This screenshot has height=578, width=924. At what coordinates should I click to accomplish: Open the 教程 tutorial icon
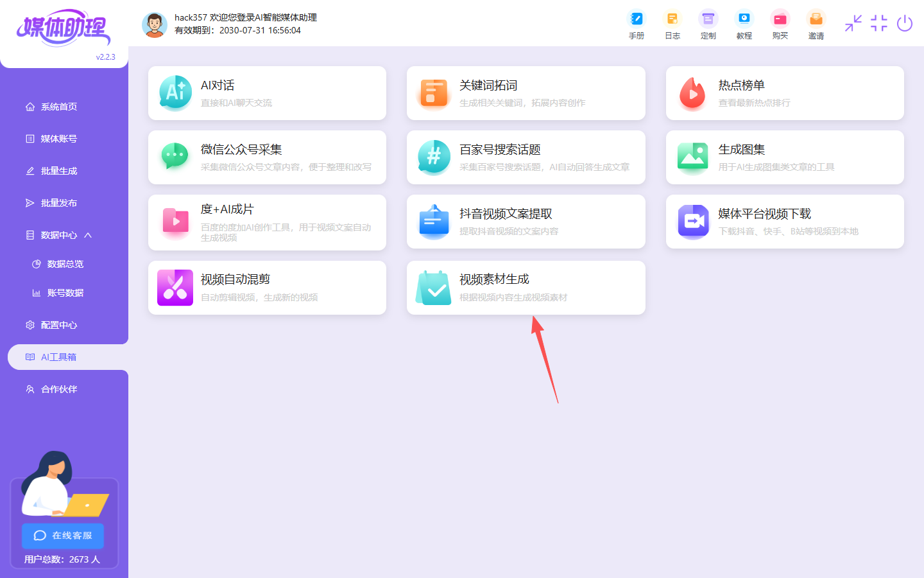[744, 25]
